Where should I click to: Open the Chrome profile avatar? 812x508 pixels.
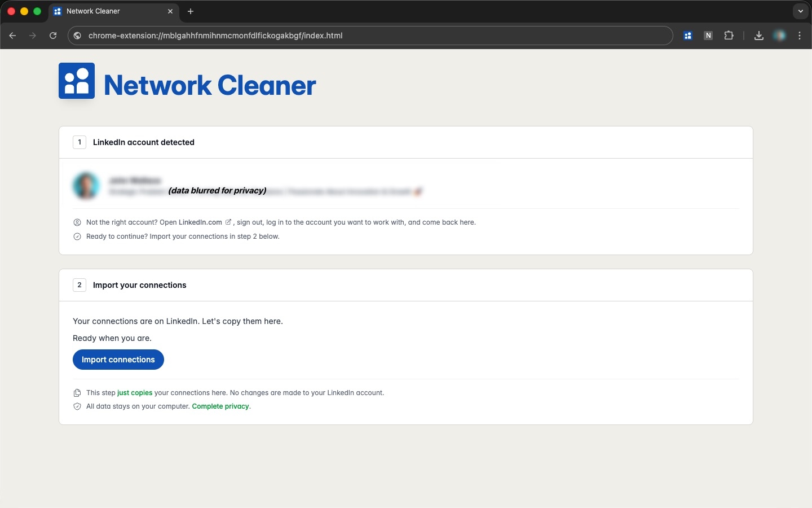pyautogui.click(x=779, y=36)
